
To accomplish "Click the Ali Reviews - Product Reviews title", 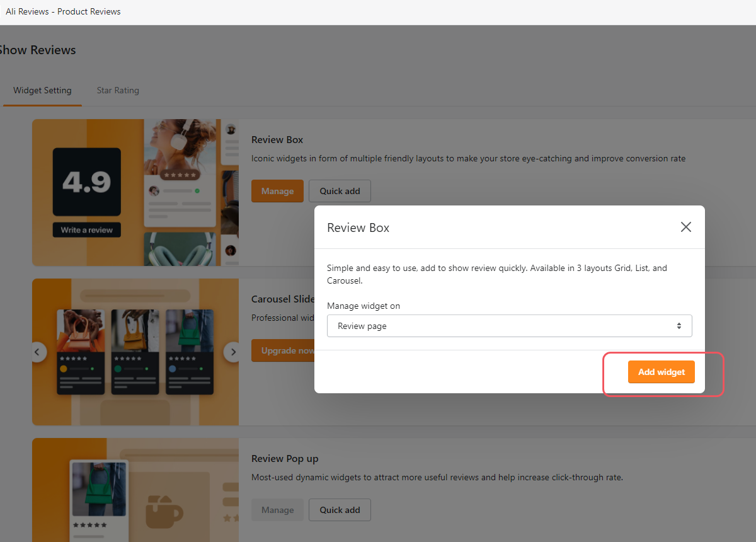I will click(63, 11).
